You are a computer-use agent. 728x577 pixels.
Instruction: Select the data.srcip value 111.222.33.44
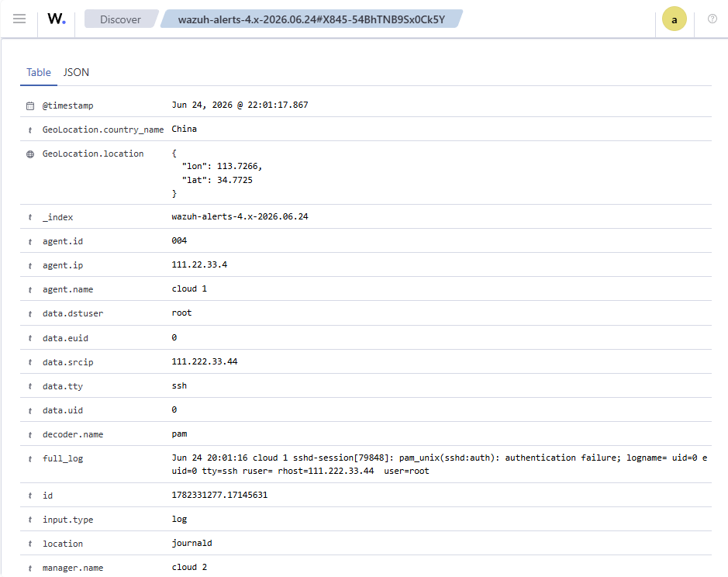tap(205, 361)
